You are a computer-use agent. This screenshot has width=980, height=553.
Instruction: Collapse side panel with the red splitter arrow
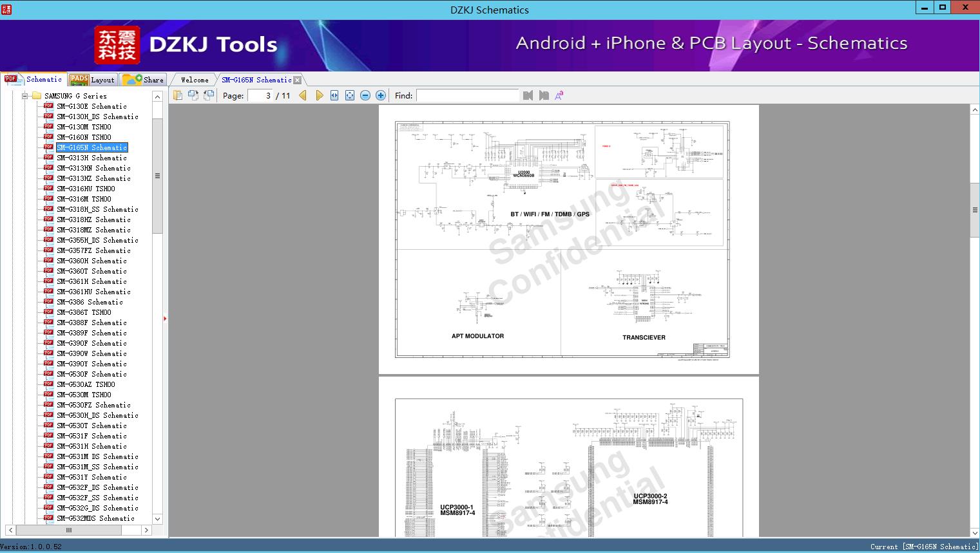click(x=165, y=319)
